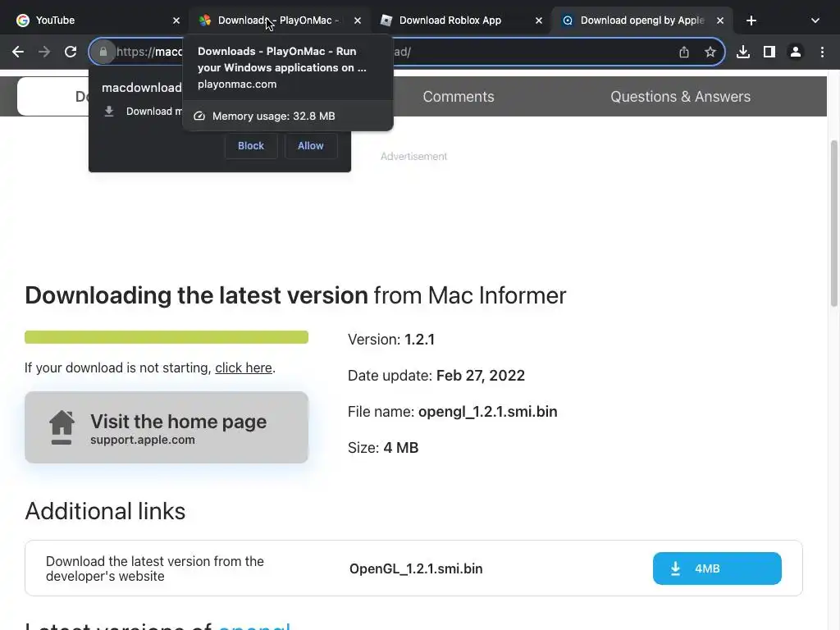Screen dimensions: 840x630
Task: Close the YouTube tab
Action: (x=176, y=21)
